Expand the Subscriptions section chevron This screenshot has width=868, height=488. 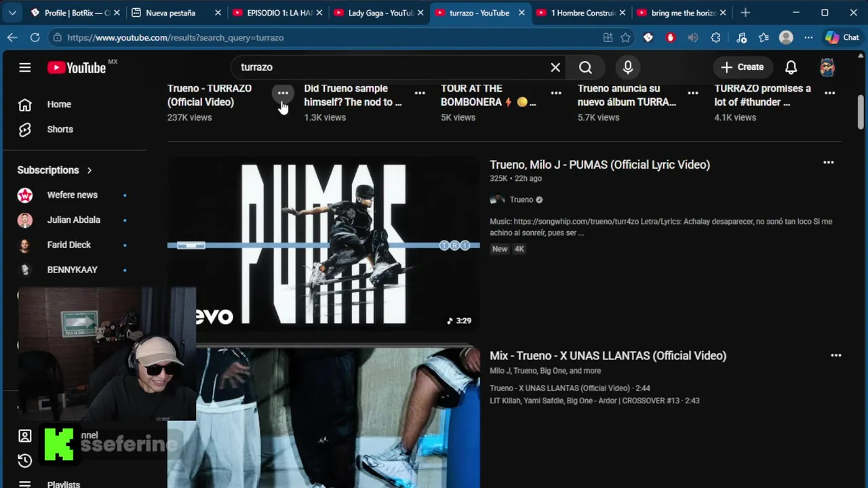pos(89,170)
